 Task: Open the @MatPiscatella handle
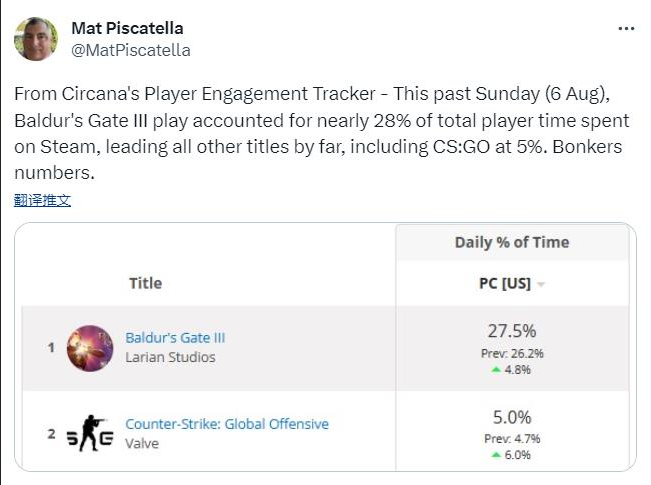click(131, 50)
